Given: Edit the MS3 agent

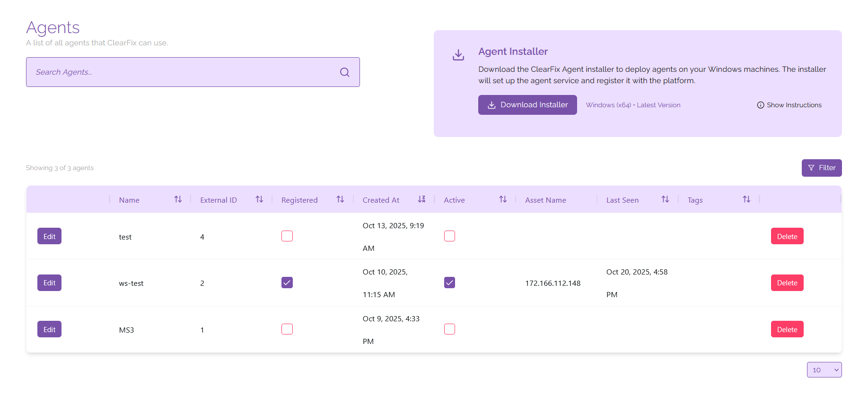Looking at the screenshot, I should point(49,329).
